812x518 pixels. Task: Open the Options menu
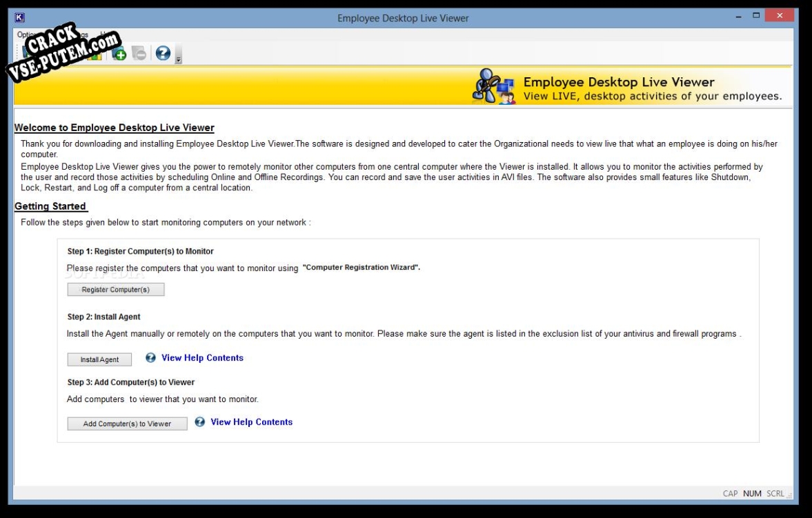tap(26, 34)
